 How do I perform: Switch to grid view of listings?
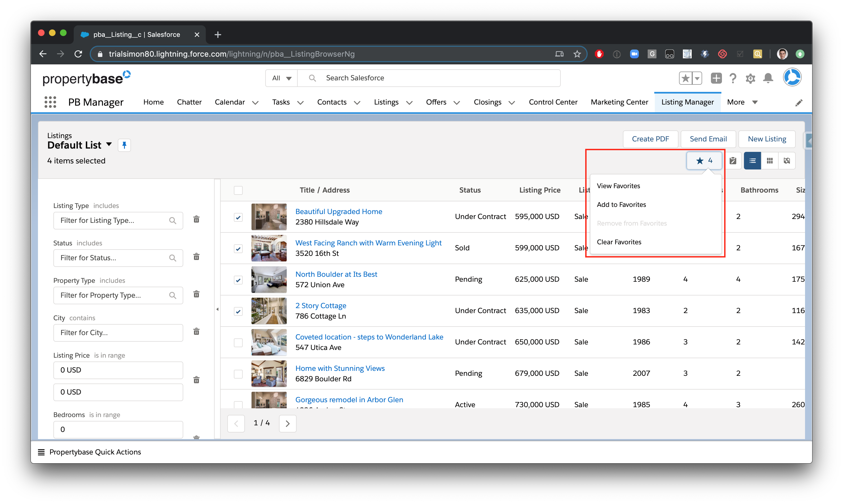[770, 160]
